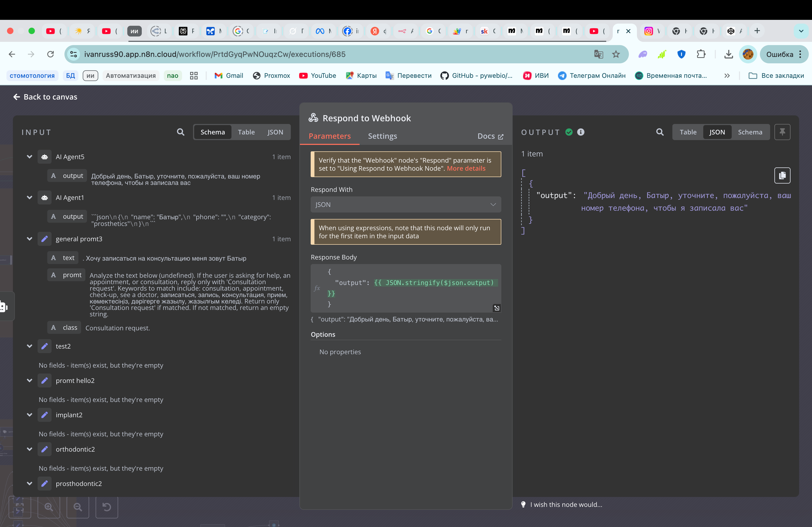Collapse the AI Agent1 section
This screenshot has width=812, height=527.
(x=29, y=198)
